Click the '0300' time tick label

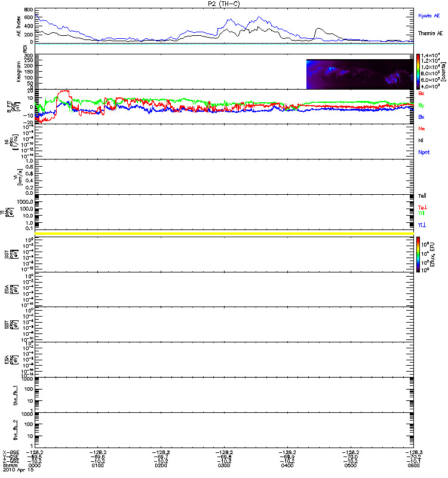pyautogui.click(x=224, y=465)
